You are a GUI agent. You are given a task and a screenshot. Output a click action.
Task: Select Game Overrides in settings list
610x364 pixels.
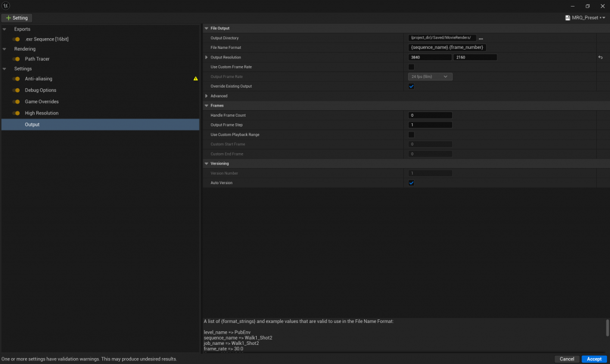point(42,102)
